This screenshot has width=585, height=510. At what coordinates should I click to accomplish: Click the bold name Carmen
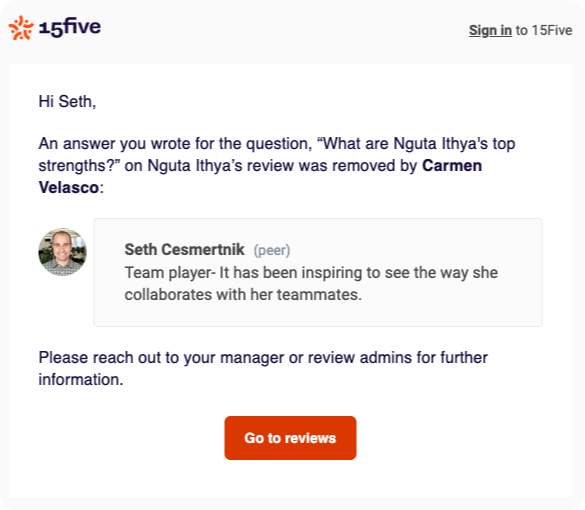452,166
